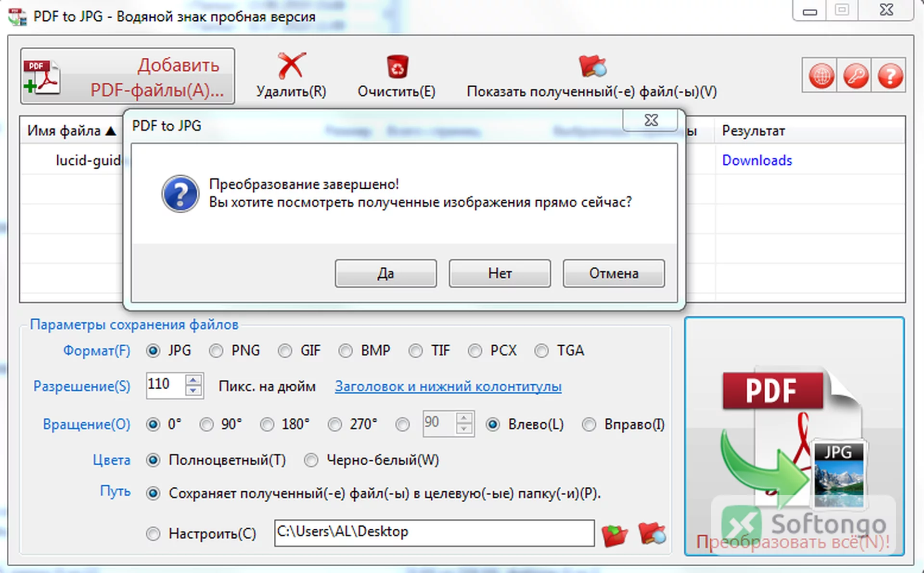Select the 270° rotation option

[x=335, y=425]
